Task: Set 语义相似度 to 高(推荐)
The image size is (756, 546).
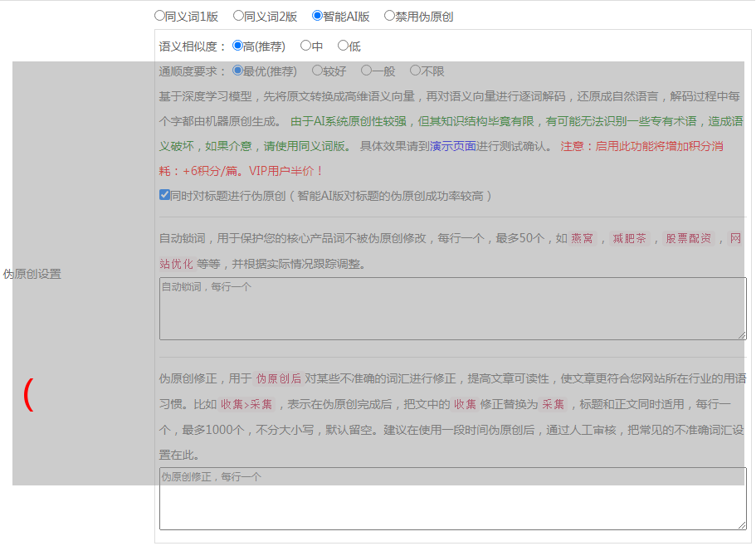Action: [x=238, y=46]
